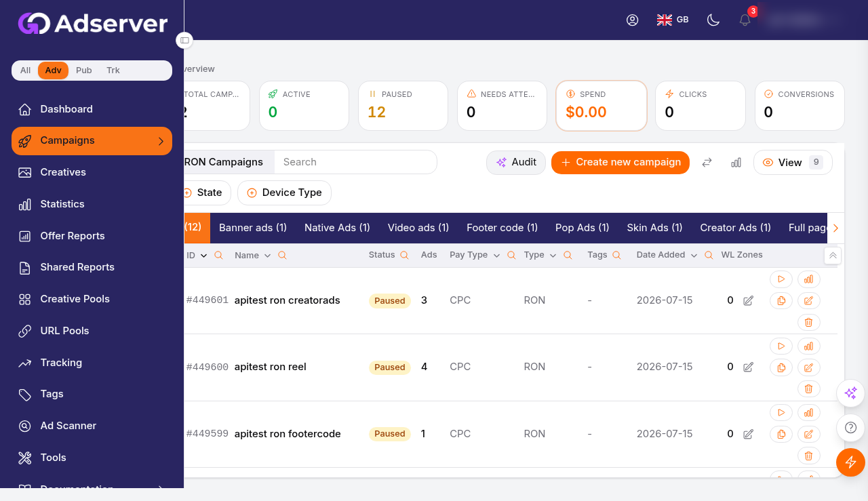Open Statistics in the sidebar
The height and width of the screenshot is (501, 868).
click(x=92, y=204)
